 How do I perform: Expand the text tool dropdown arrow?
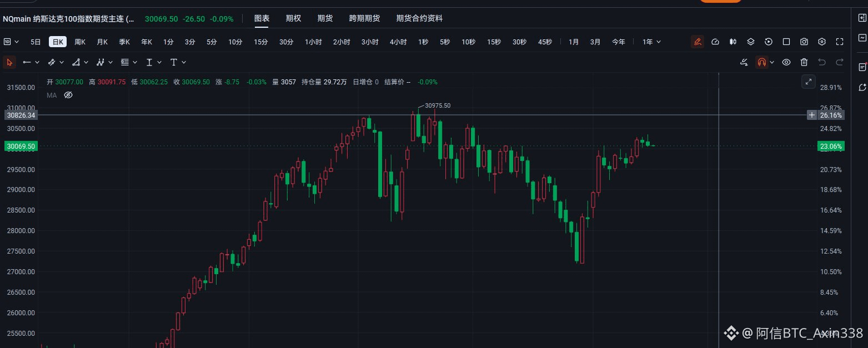click(x=184, y=62)
